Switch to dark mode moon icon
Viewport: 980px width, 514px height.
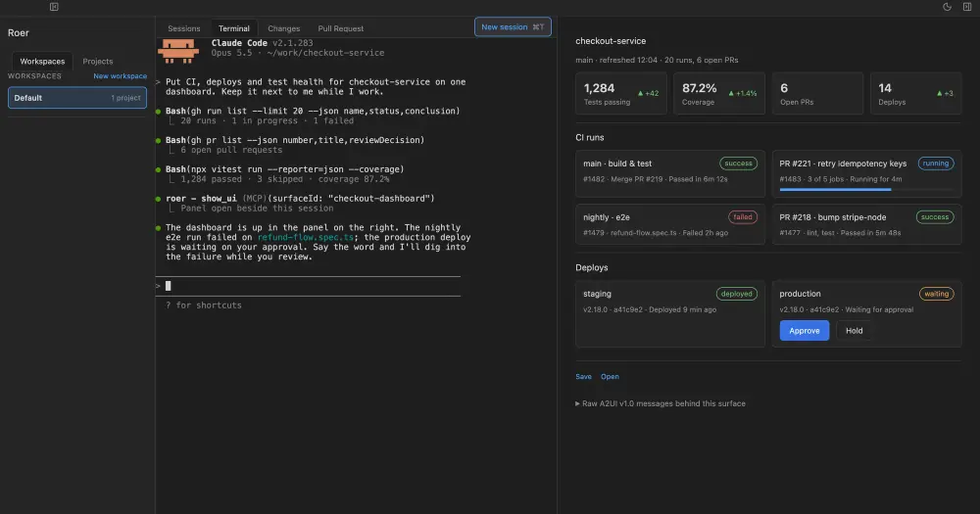pos(947,7)
